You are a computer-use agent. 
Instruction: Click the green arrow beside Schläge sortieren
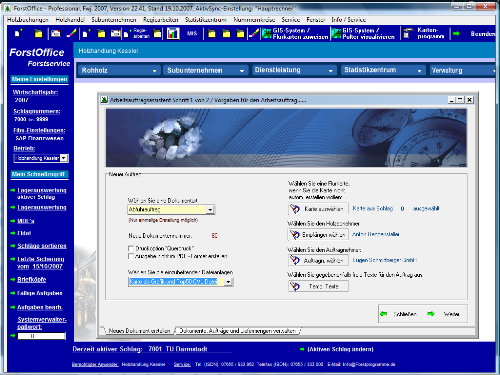point(13,246)
